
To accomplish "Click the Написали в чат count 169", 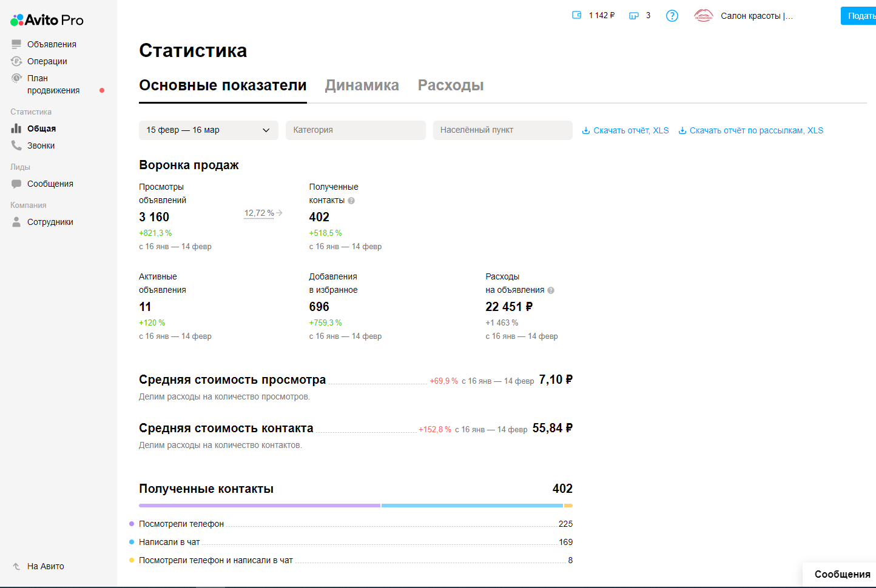I will [x=565, y=542].
